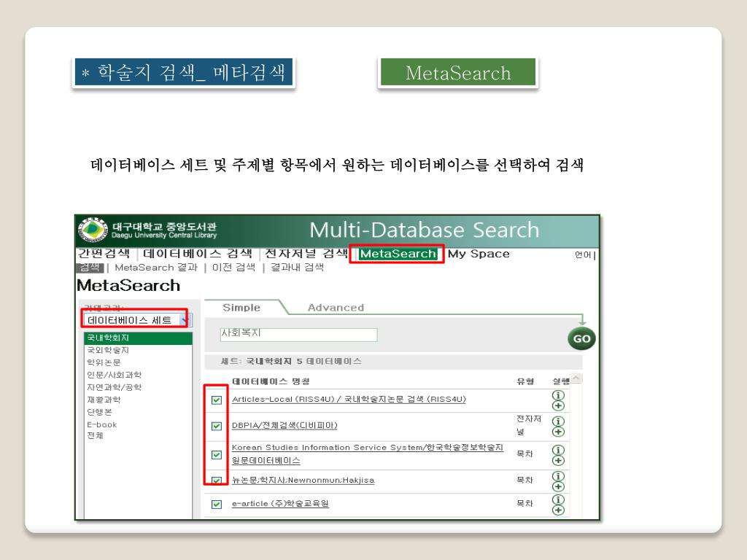Add Korean Studies Information Service System via plus icon

[x=558, y=461]
